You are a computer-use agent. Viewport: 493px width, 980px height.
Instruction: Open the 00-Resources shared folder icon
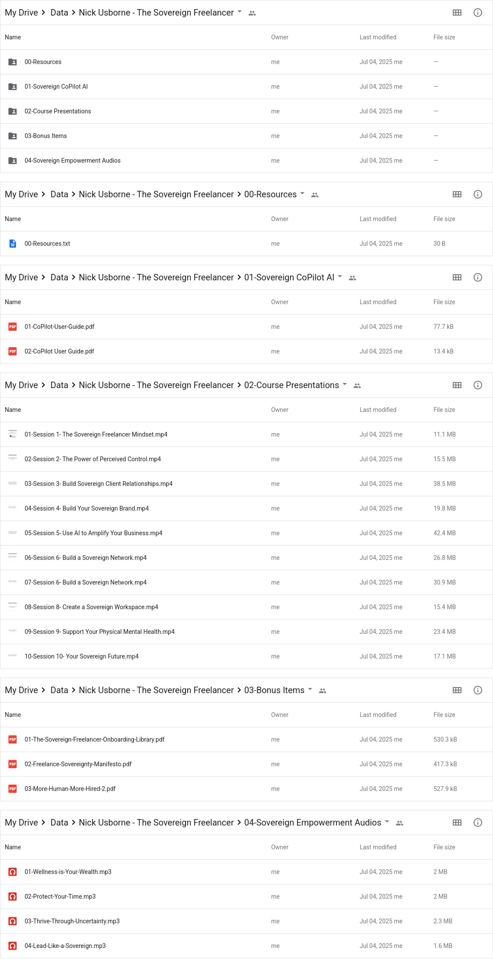(x=13, y=62)
